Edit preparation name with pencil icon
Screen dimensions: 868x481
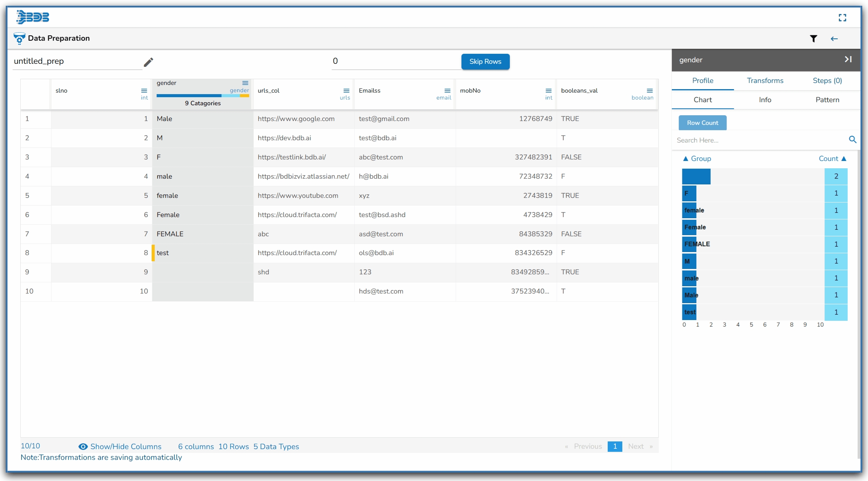click(x=149, y=62)
